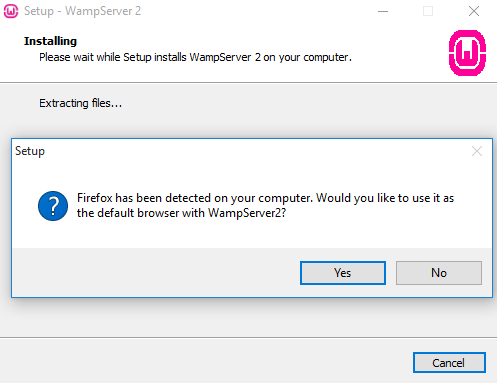Image resolution: width=497 pixels, height=383 pixels.
Task: Select the Setup dialog title bar
Action: (240, 151)
